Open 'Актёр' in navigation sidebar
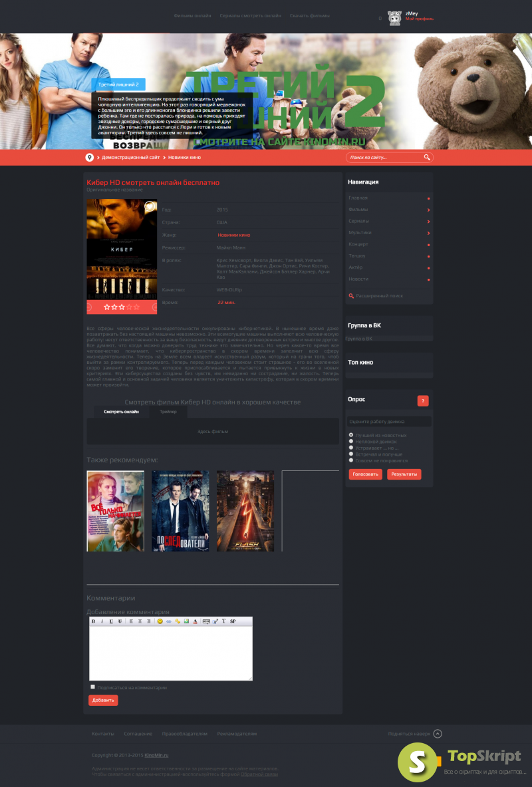Image resolution: width=532 pixels, height=787 pixels. pos(355,267)
